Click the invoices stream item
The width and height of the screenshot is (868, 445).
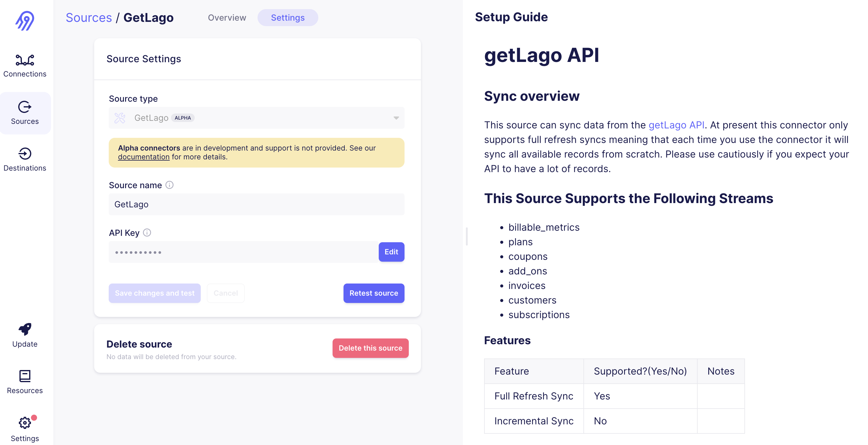[x=527, y=286]
